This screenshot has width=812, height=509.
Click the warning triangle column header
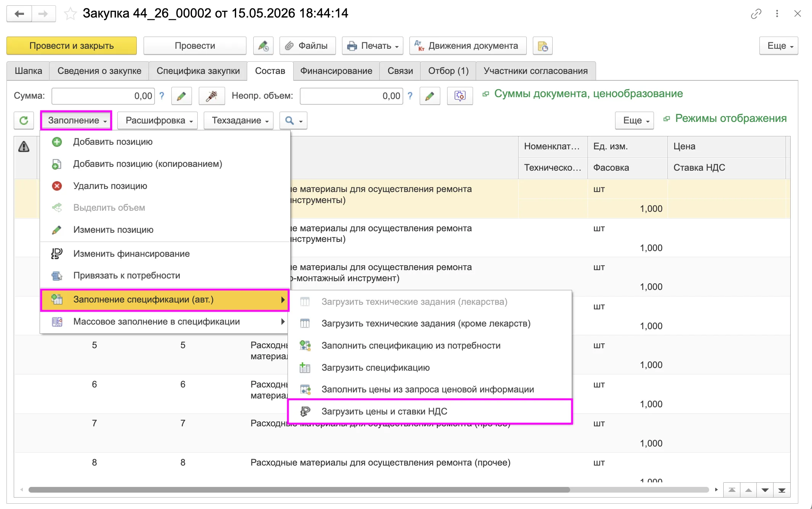[24, 147]
